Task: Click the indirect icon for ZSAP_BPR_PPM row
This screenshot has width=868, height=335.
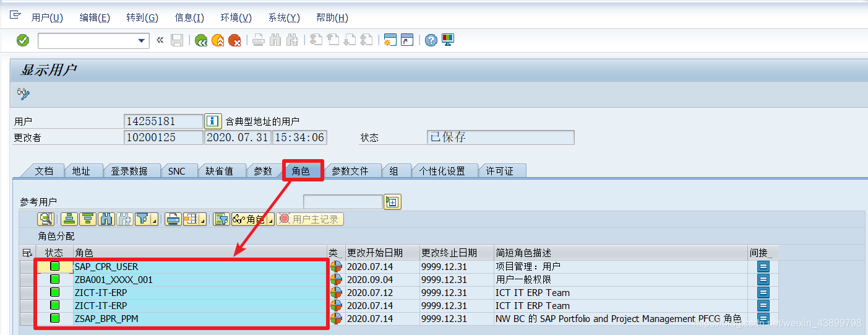Action: 763,319
